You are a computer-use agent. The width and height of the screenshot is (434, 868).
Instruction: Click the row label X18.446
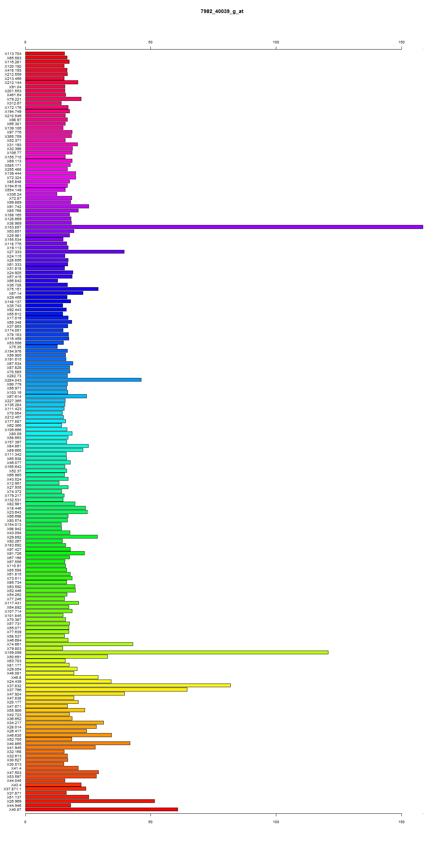[14, 508]
